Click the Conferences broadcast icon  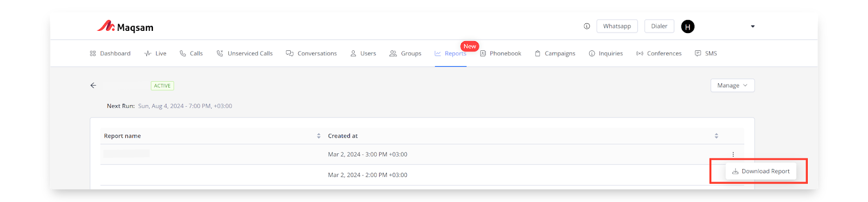tap(640, 54)
